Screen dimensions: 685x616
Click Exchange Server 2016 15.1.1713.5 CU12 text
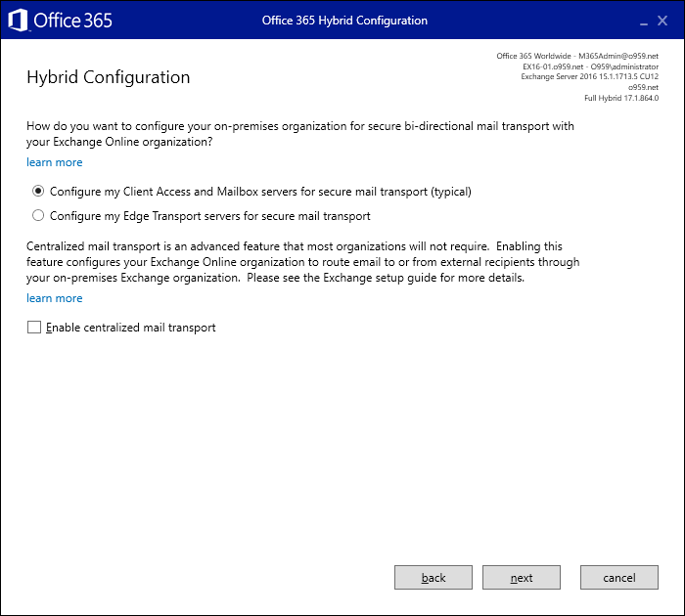point(590,76)
